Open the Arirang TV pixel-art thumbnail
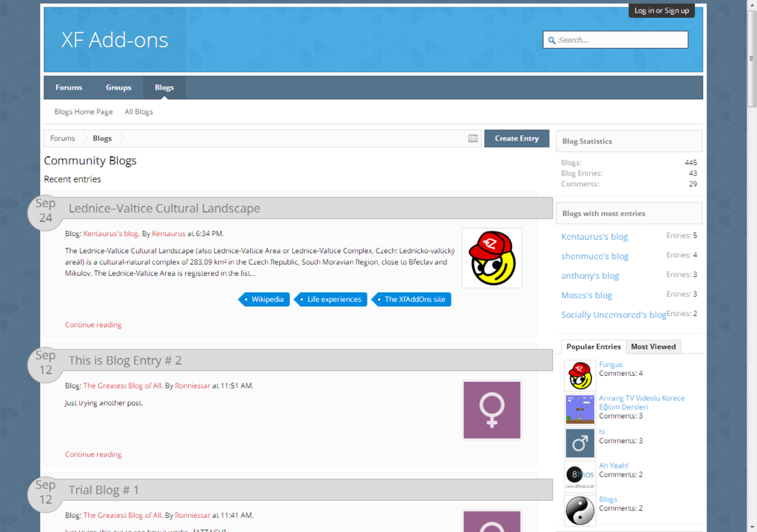This screenshot has height=532, width=757. [x=579, y=409]
